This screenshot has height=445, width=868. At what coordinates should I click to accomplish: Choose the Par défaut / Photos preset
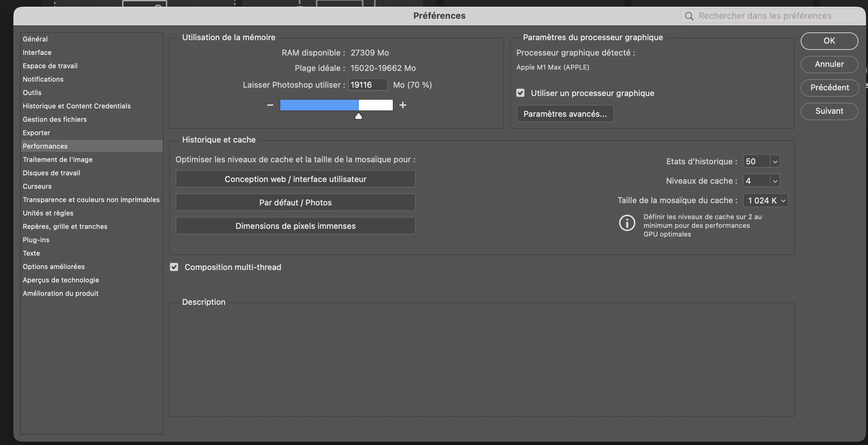click(295, 203)
